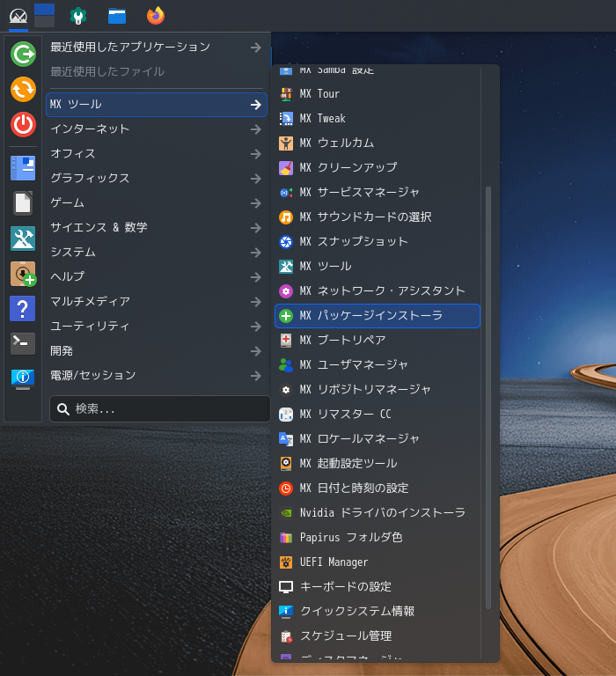The height and width of the screenshot is (676, 616).
Task: Select MX リポジトリマネージャ entry
Action: tap(378, 390)
